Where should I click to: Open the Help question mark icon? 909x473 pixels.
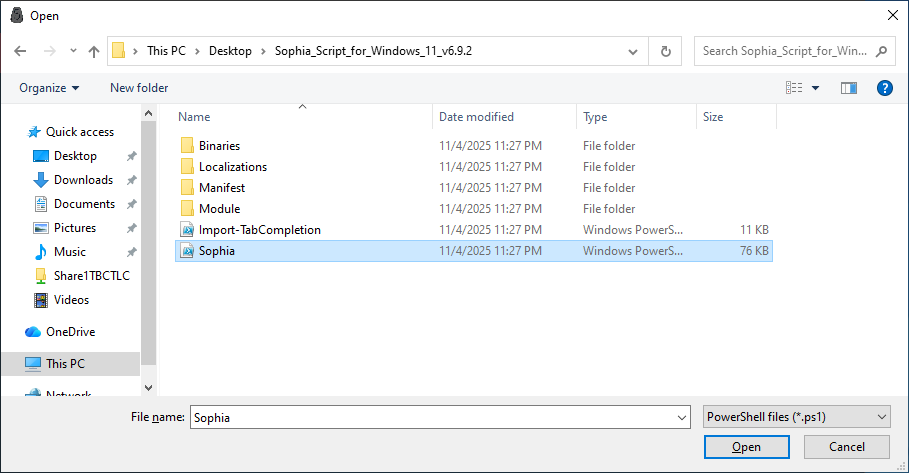pos(884,88)
